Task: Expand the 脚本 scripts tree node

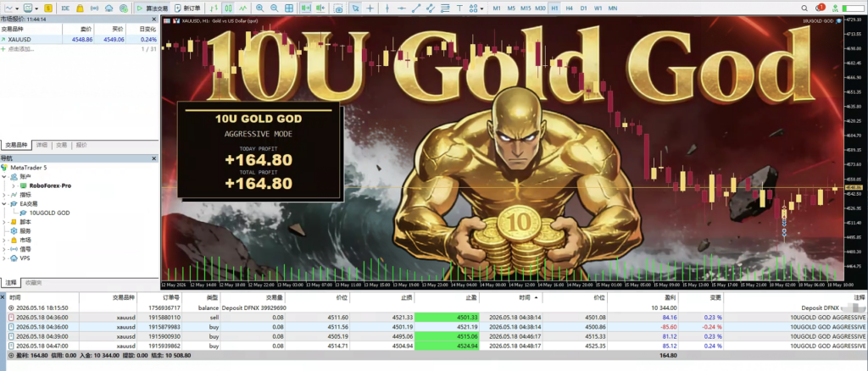Action: pos(4,222)
